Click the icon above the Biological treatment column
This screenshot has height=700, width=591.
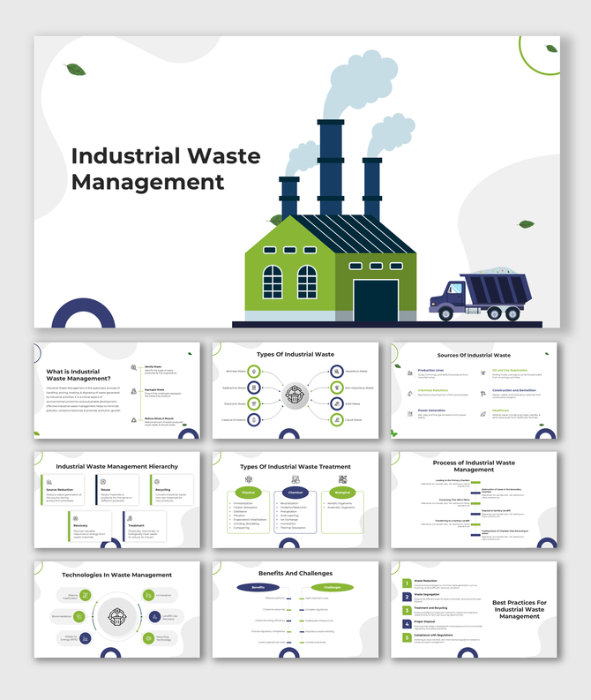[342, 479]
